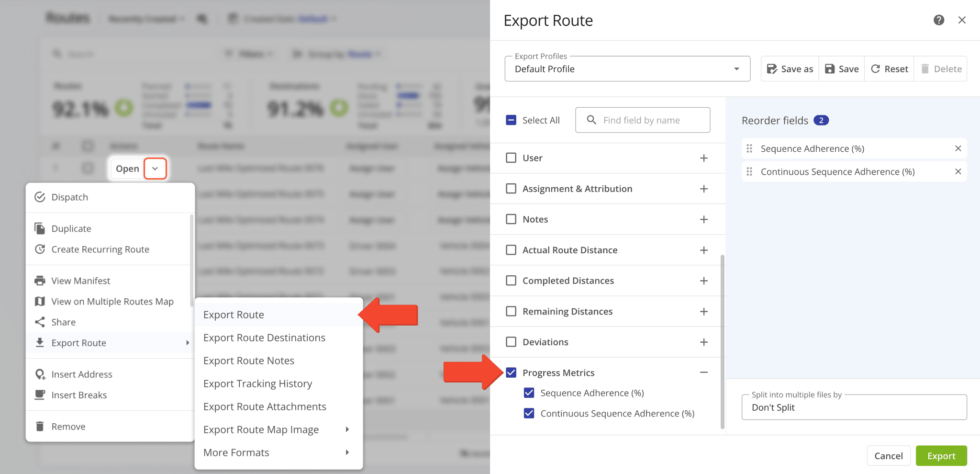Open the Export Profiles dropdown
The height and width of the screenshot is (474, 980).
[736, 68]
